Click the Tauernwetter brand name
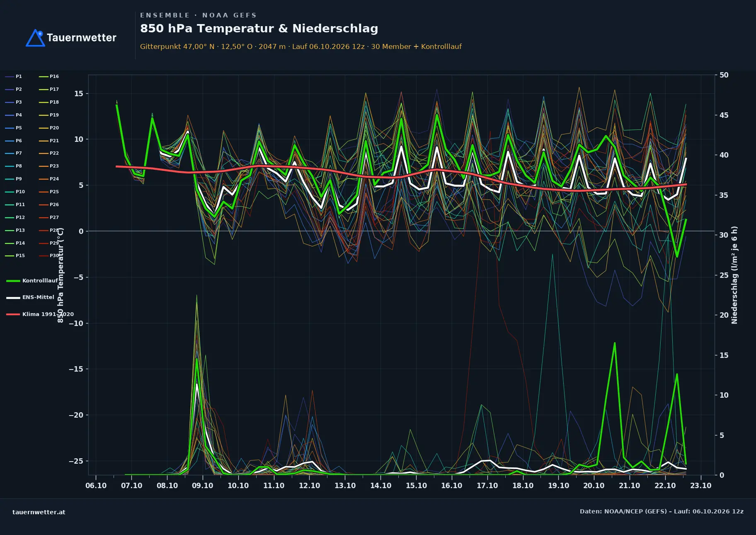Screen dimensions: 756x535 point(82,38)
